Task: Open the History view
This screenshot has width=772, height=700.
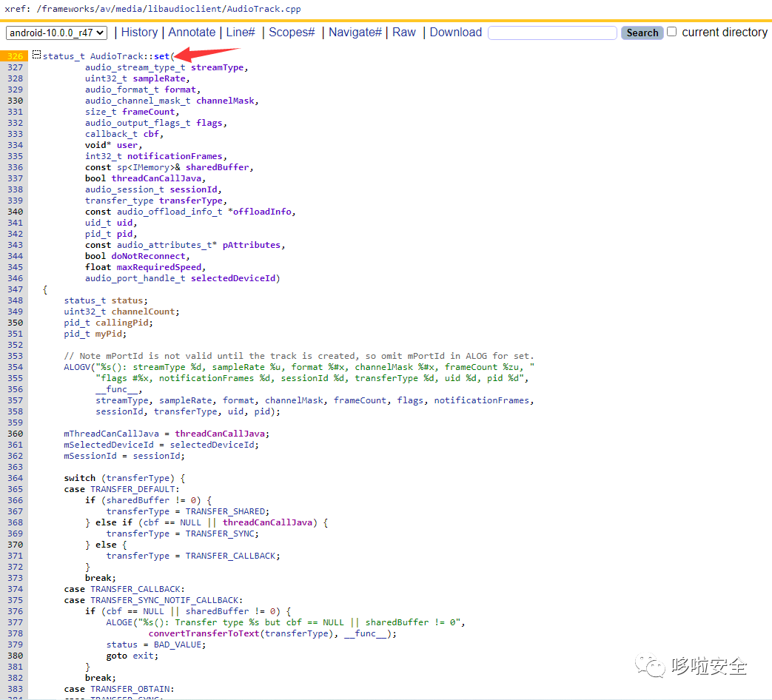Action: coord(139,33)
